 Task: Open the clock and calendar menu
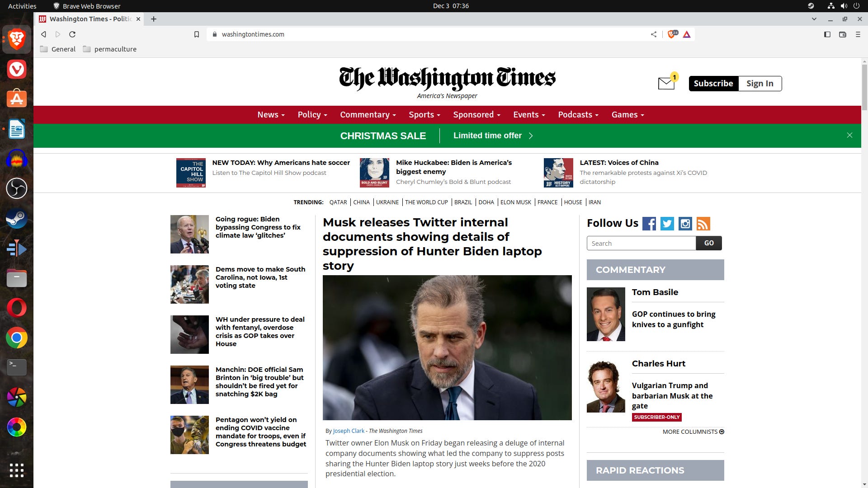451,6
